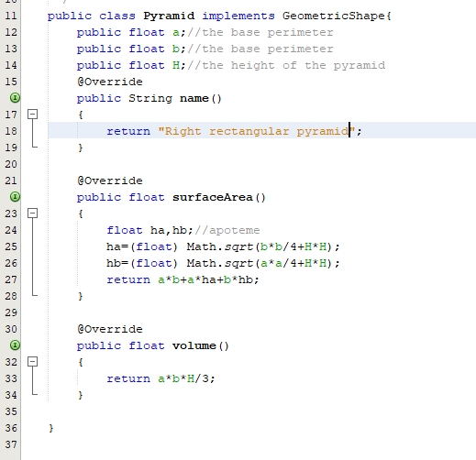Click the 'hb=(float) Math.sqrt' line
Screen dimensions: 476x460
(x=223, y=263)
